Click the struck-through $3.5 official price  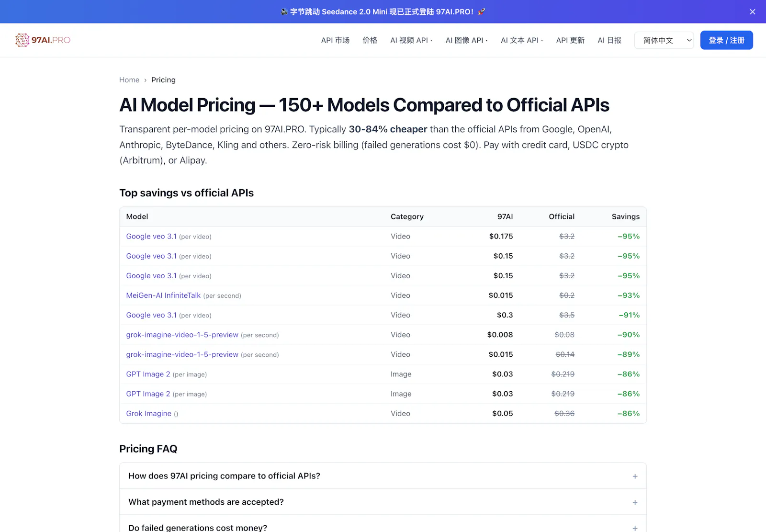567,315
